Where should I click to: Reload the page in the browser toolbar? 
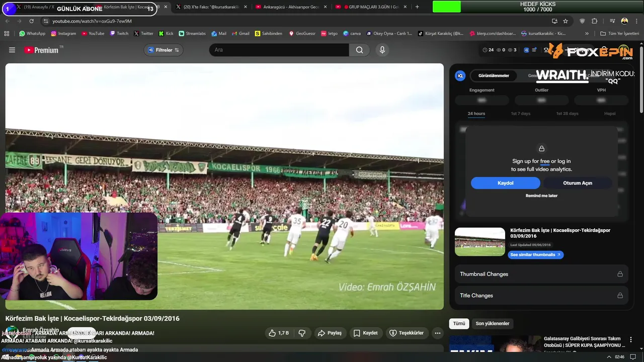coord(31,21)
